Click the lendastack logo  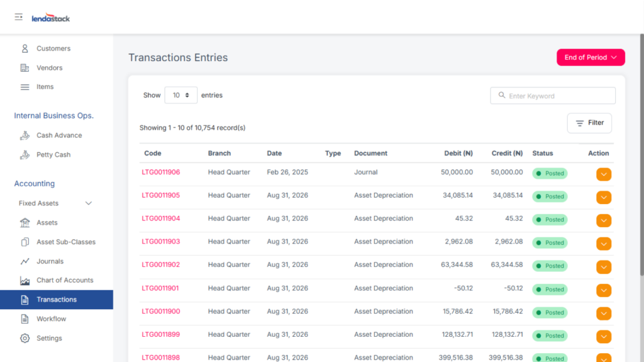(x=51, y=18)
